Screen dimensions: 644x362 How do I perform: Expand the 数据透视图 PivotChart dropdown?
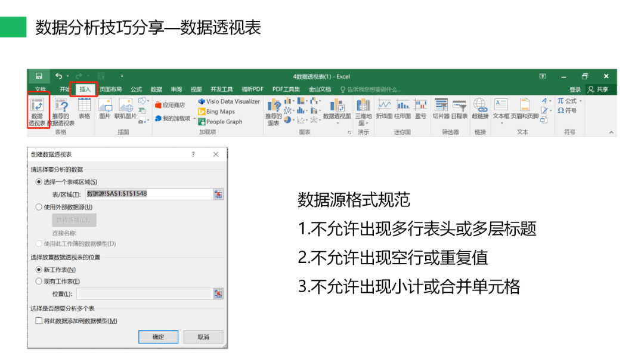(337, 123)
